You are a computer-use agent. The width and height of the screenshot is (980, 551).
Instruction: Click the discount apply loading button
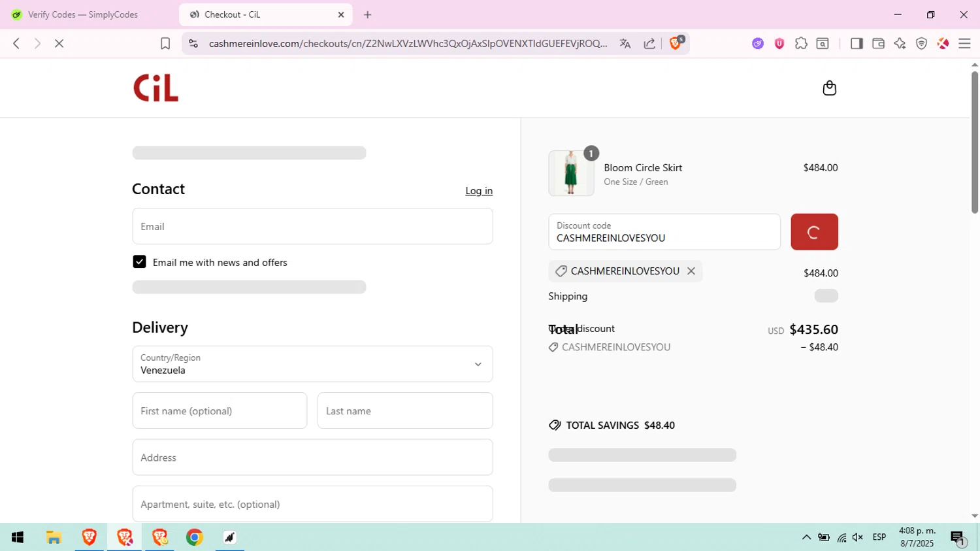814,232
